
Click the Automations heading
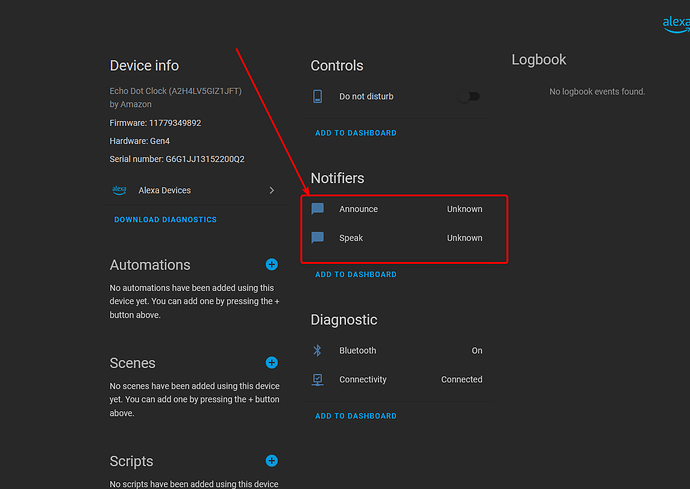pos(150,265)
